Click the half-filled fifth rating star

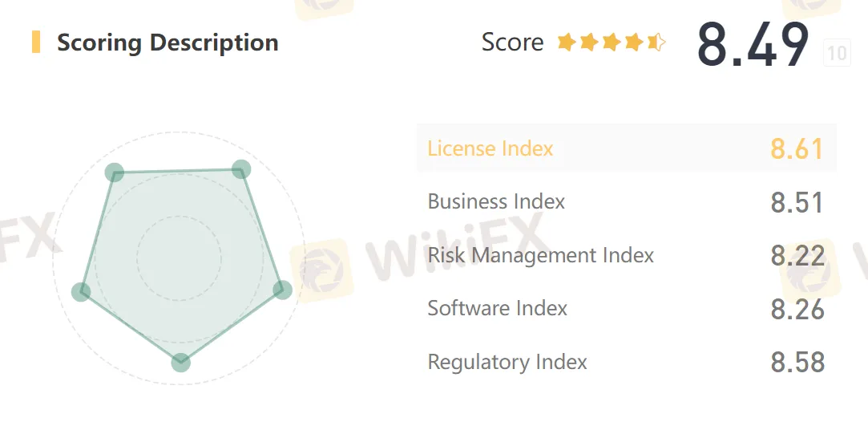click(x=656, y=42)
